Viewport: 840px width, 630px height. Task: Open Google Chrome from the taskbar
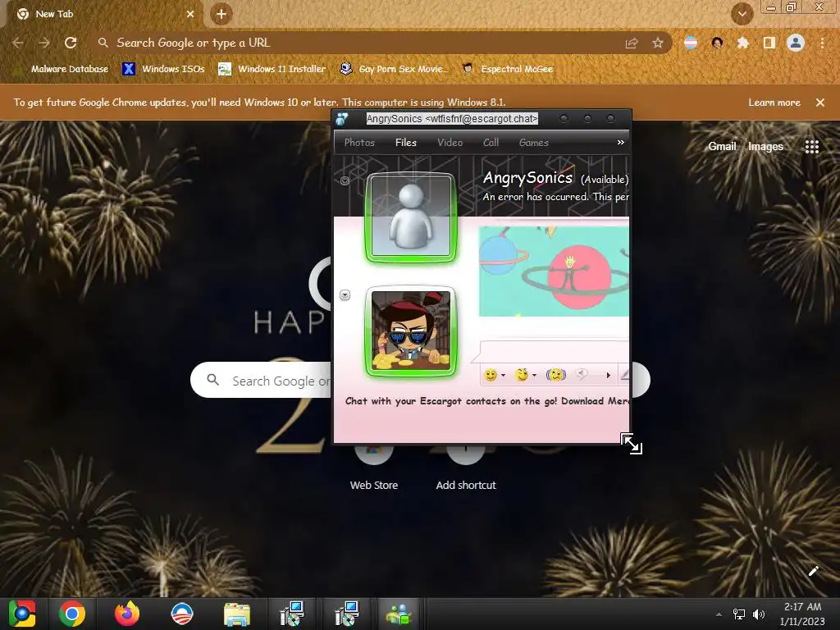(72, 614)
